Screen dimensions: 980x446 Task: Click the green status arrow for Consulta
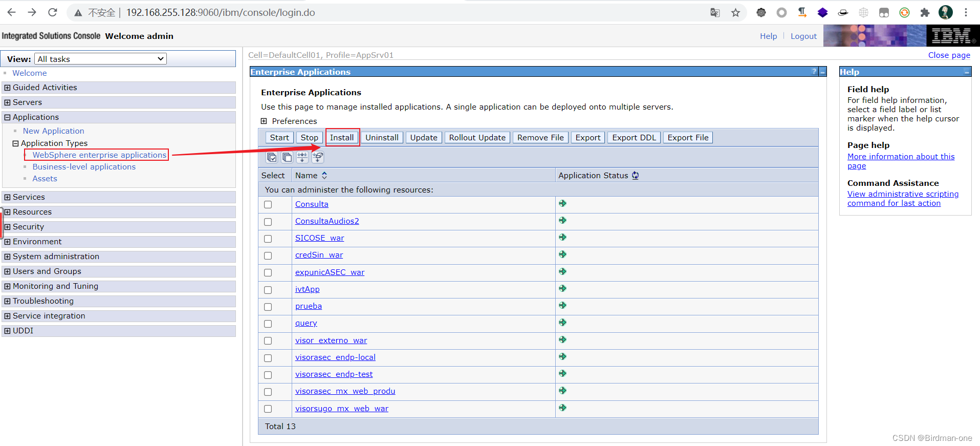562,203
